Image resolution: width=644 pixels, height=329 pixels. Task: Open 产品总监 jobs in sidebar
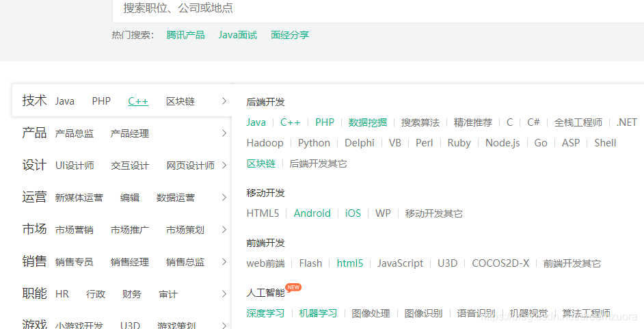75,133
